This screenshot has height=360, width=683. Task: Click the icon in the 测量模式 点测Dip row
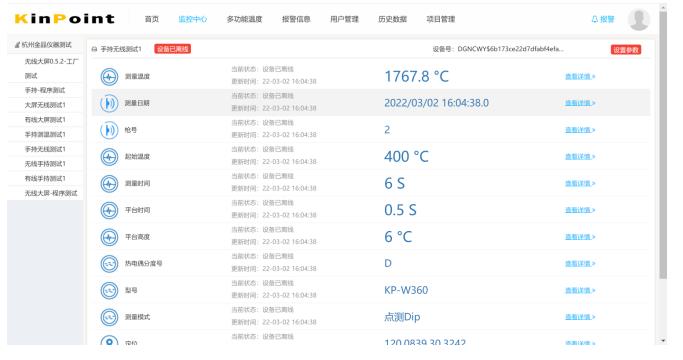pyautogui.click(x=109, y=317)
